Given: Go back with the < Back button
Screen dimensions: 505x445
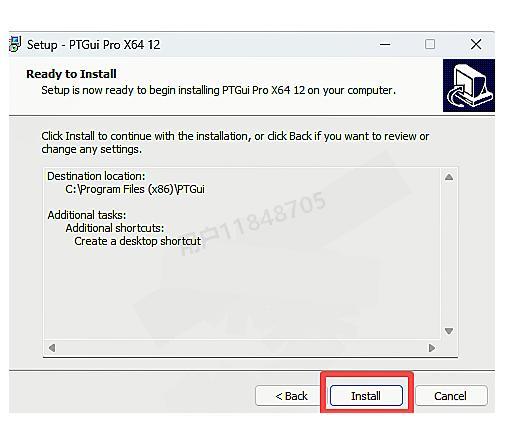Looking at the screenshot, I should [291, 396].
